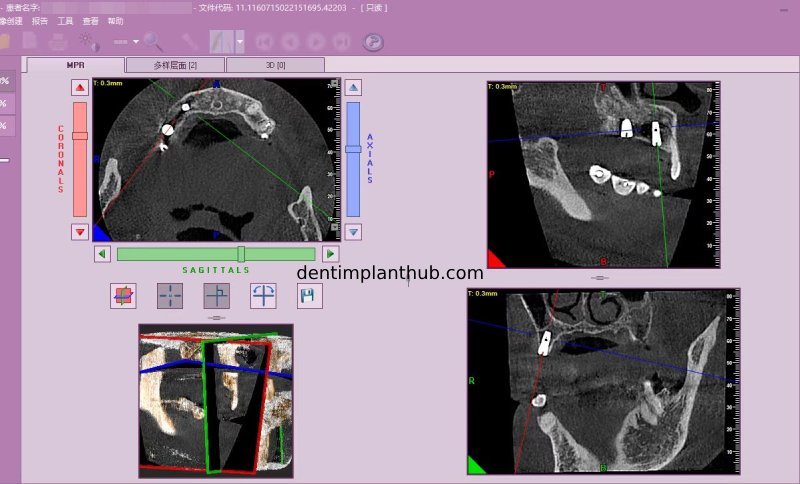Jump to the first slice
800x484 pixels.
(x=264, y=42)
